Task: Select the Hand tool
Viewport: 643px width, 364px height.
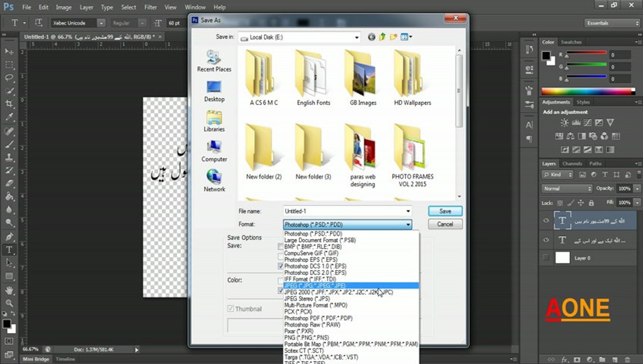Action: click(x=9, y=290)
